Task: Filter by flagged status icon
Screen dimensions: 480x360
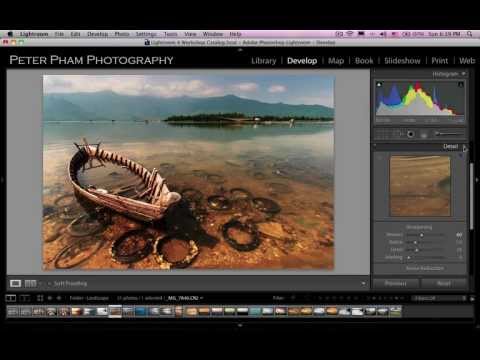Action: point(293,298)
